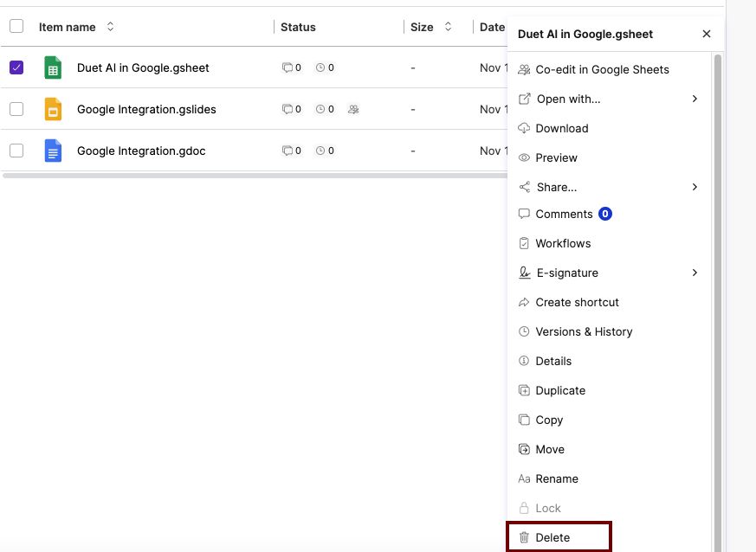Click the Size column header label

click(x=422, y=27)
